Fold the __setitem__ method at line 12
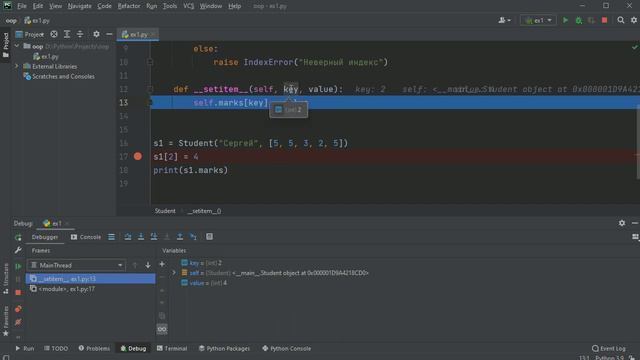 150,89
